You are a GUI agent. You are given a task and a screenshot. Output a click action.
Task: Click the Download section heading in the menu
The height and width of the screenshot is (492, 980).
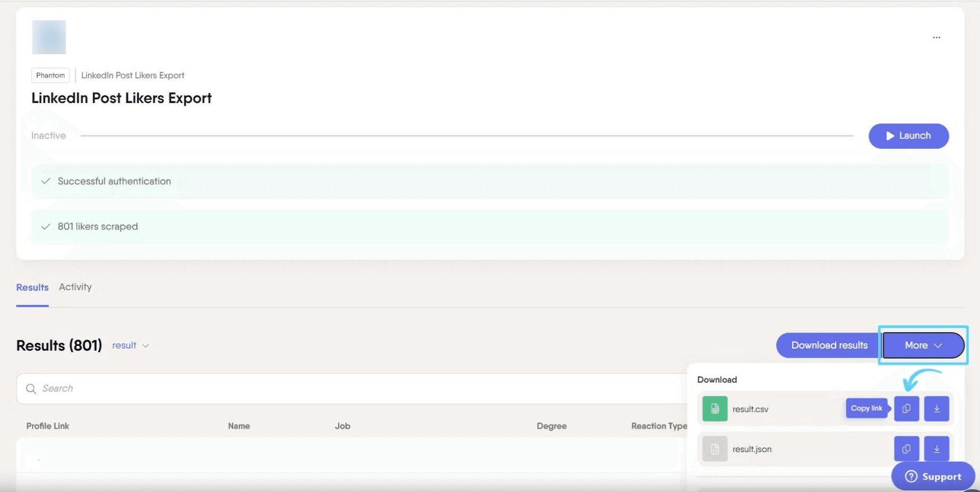pyautogui.click(x=717, y=379)
